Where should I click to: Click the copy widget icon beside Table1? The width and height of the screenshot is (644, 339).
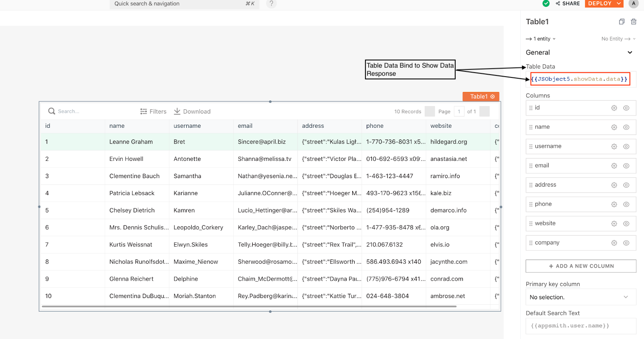coord(621,22)
